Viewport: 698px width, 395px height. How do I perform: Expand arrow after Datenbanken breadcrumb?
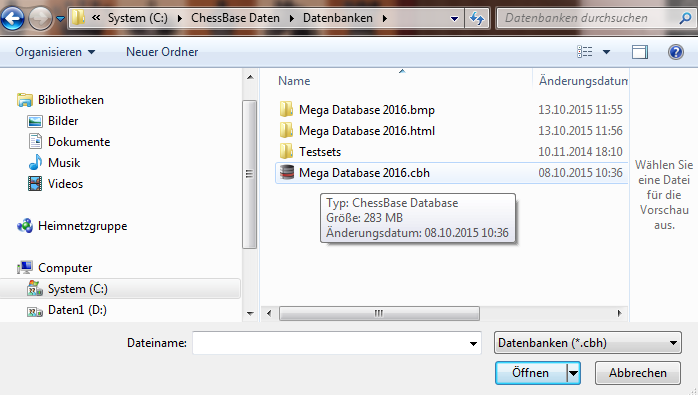(x=385, y=18)
